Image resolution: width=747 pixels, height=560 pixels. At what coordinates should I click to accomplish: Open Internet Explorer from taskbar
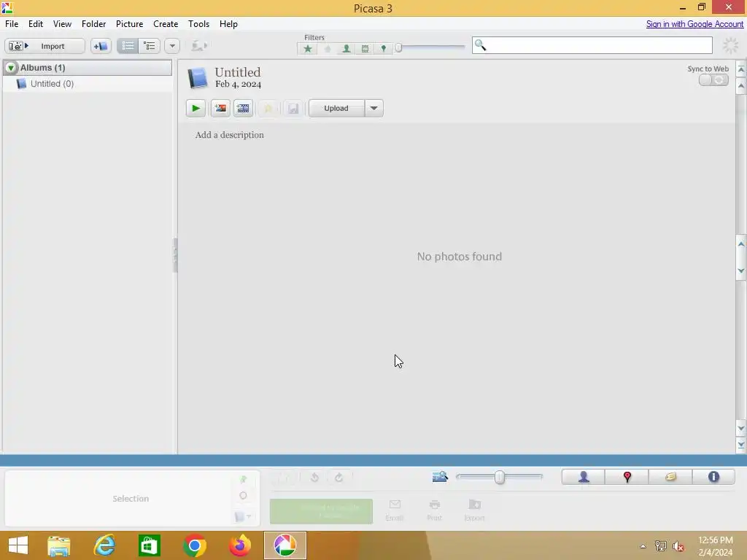coord(104,545)
